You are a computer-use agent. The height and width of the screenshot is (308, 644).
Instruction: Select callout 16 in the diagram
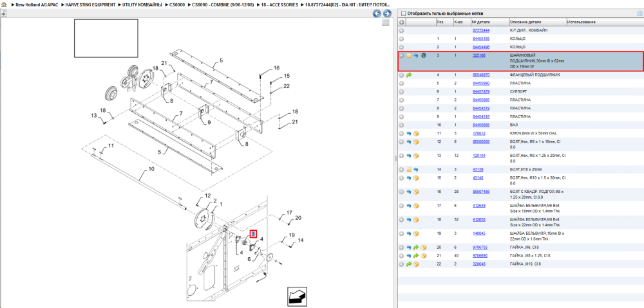tap(276, 68)
